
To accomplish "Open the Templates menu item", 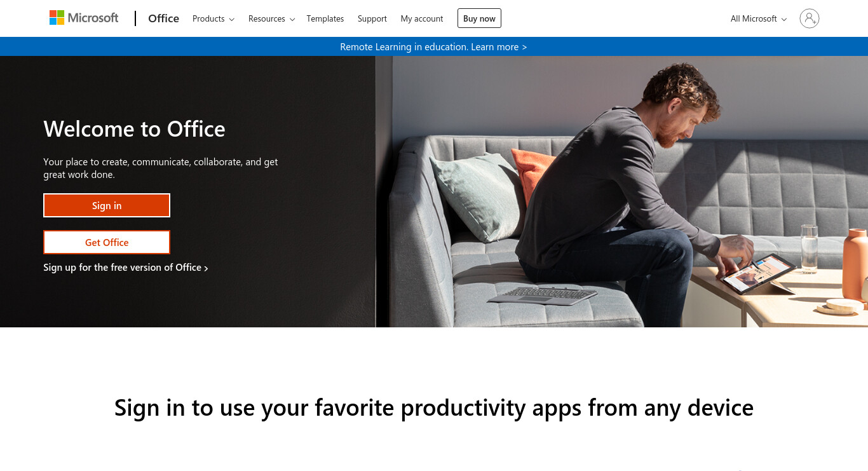I will (325, 18).
